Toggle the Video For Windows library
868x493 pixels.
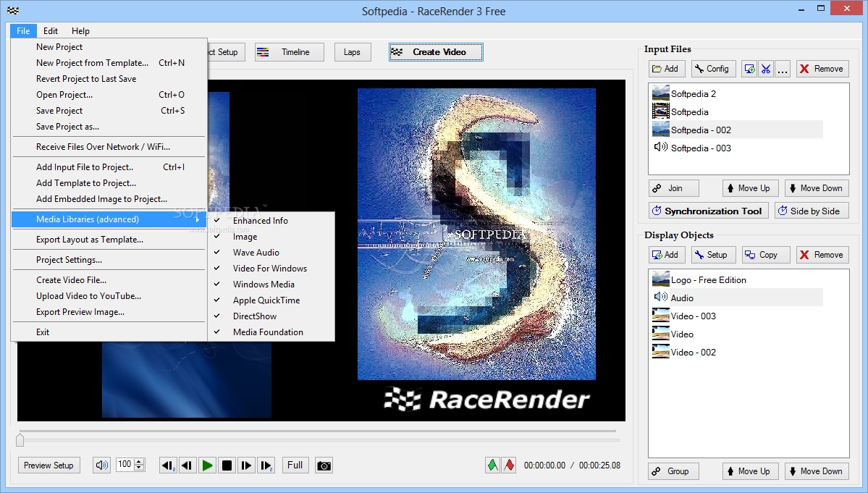(x=271, y=269)
